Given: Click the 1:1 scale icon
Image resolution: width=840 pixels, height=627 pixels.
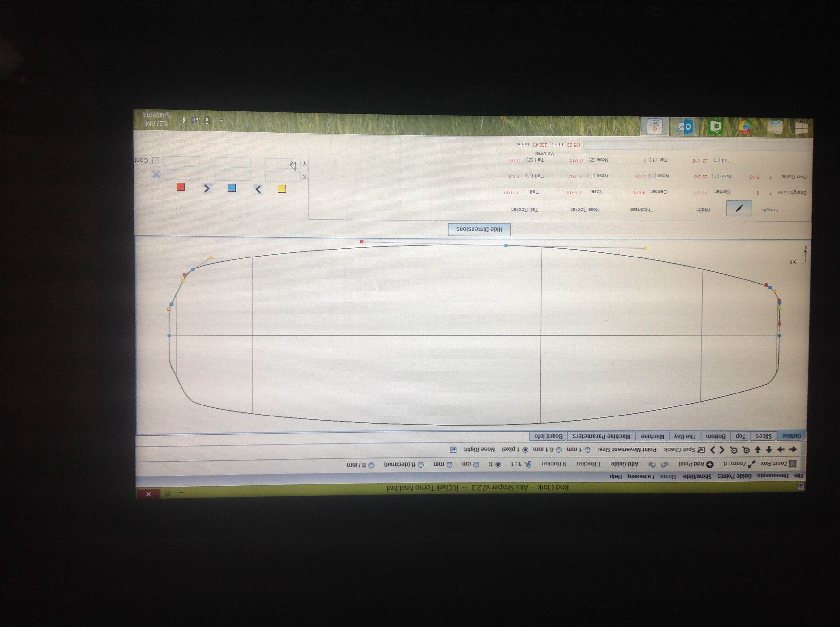Looking at the screenshot, I should [x=528, y=464].
